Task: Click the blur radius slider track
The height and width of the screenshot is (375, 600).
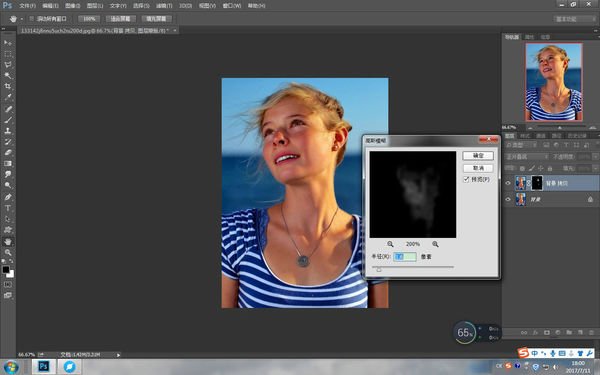Action: [x=413, y=267]
